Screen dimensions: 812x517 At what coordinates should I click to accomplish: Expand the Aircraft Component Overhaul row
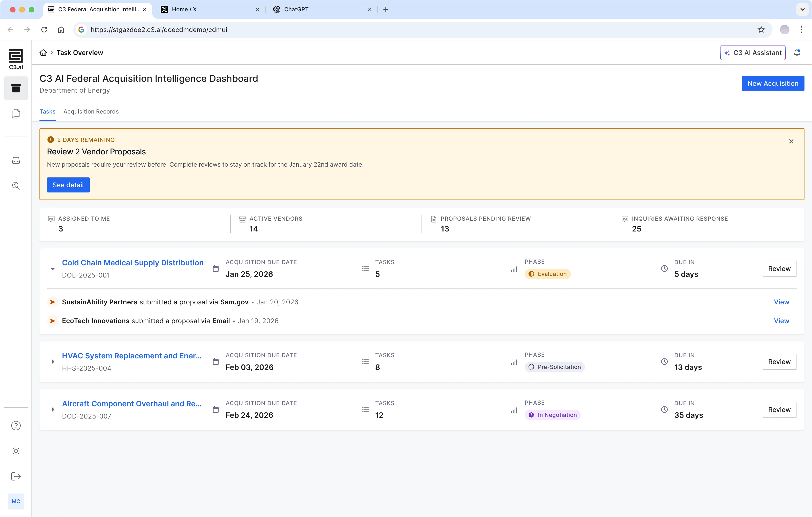(53, 409)
